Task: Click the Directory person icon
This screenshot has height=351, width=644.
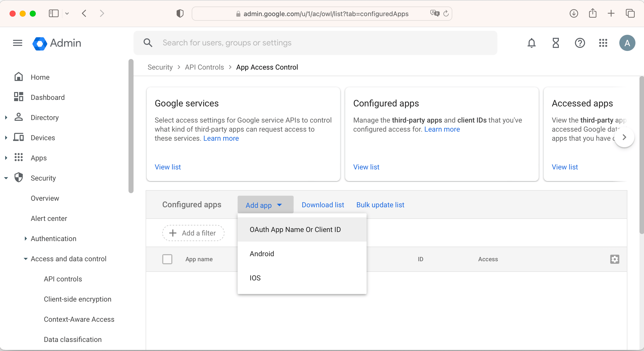Action: click(x=19, y=117)
